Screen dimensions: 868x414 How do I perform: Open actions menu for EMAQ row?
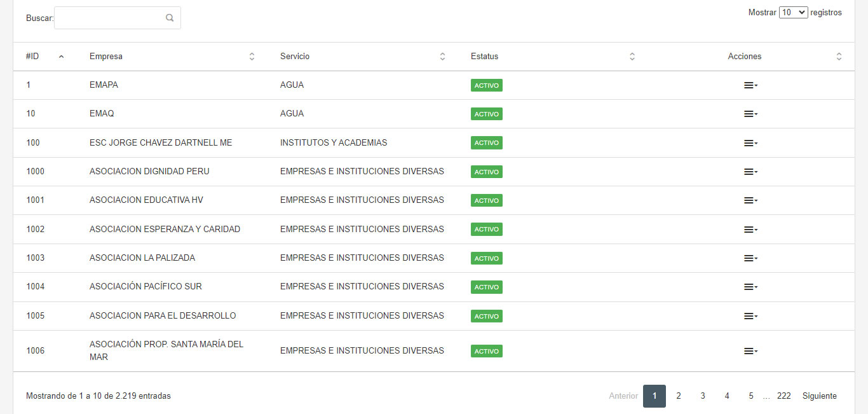pyautogui.click(x=750, y=114)
